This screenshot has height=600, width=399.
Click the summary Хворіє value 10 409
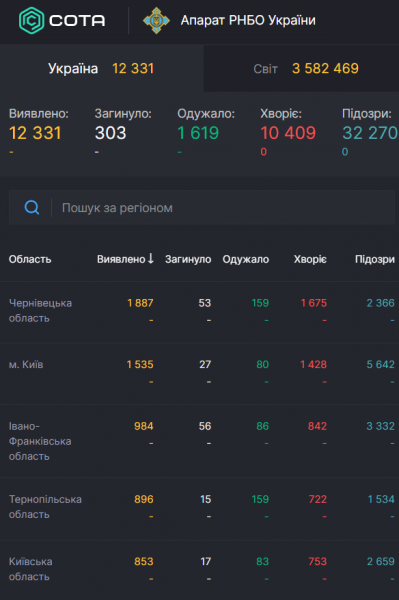click(288, 133)
